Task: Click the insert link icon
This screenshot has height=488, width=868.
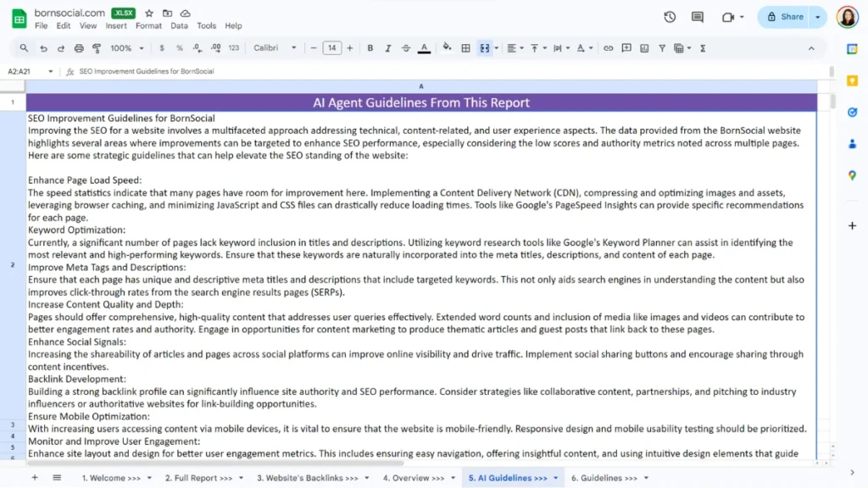Action: (x=608, y=48)
